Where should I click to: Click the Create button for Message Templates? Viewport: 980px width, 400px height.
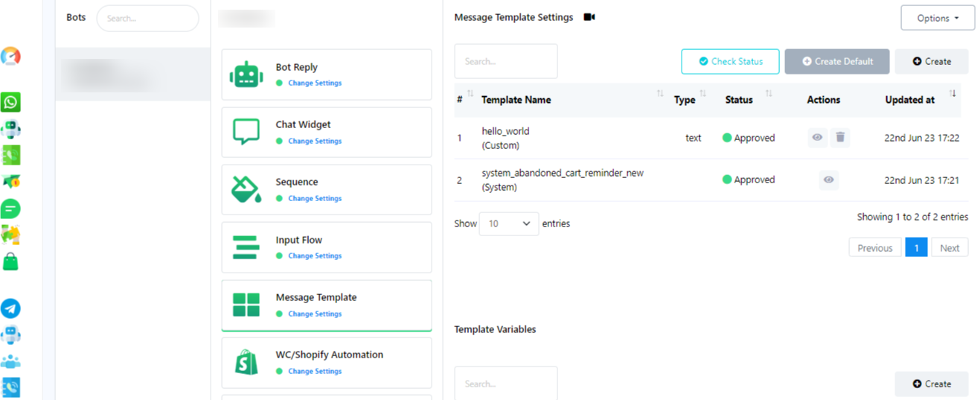coord(931,61)
